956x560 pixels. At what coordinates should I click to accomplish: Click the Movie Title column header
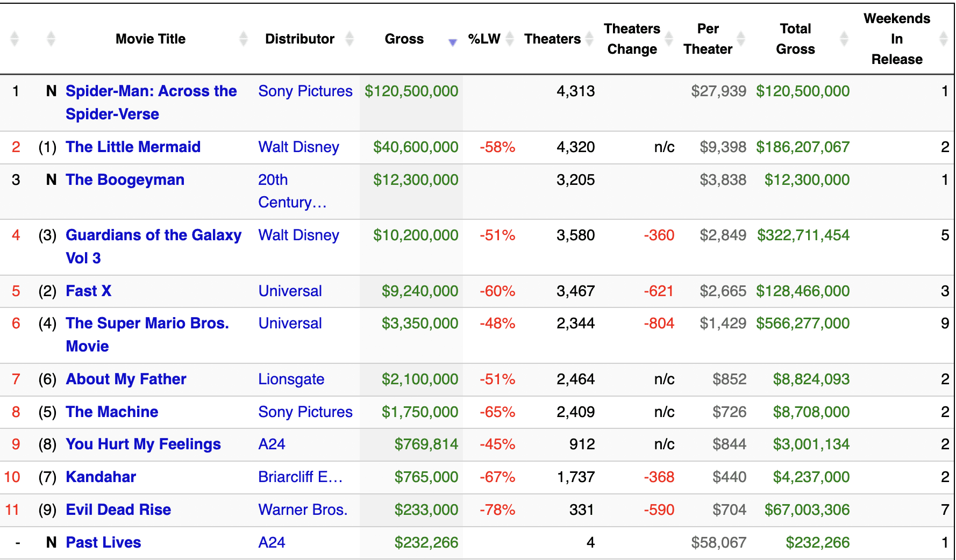(151, 39)
